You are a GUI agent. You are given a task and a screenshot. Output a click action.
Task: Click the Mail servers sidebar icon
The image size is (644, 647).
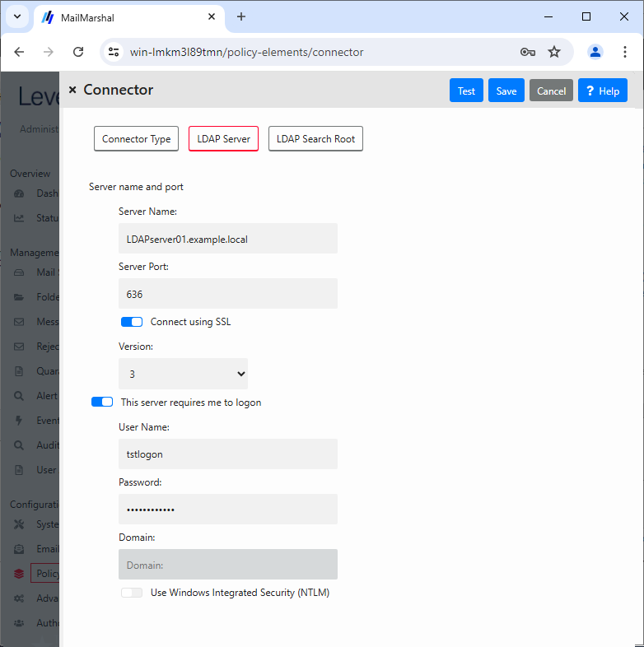pos(19,272)
